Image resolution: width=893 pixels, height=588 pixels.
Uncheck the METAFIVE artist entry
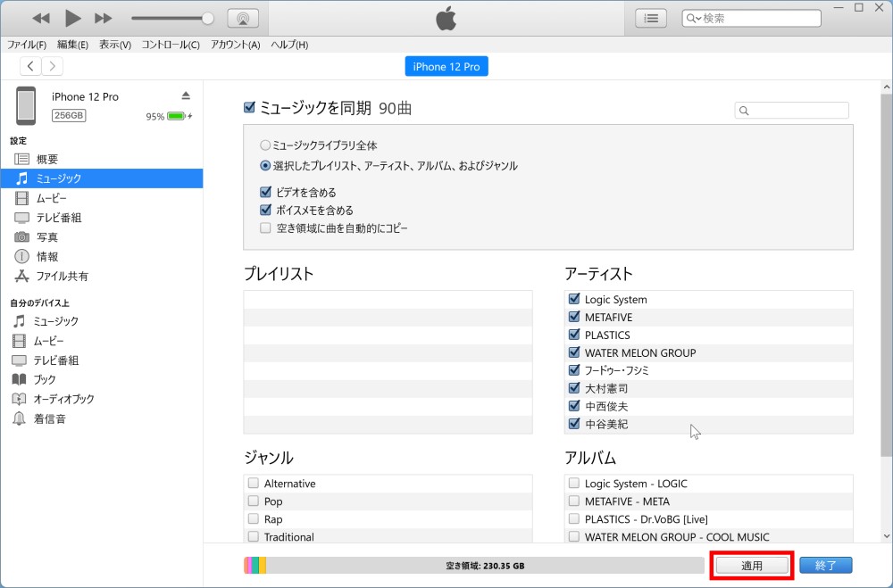click(573, 317)
